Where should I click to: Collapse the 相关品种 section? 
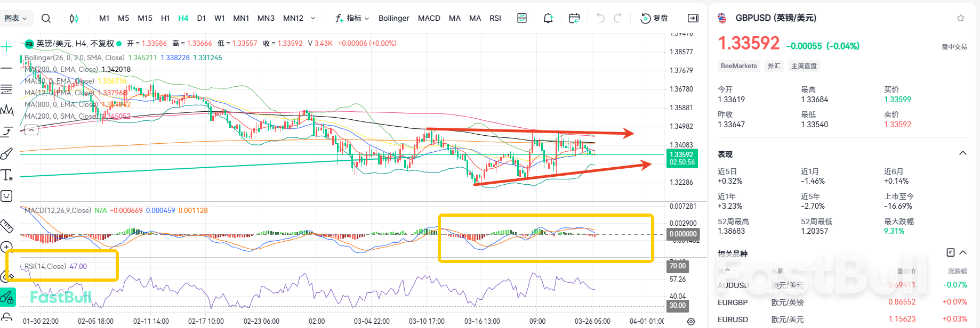[963, 252]
